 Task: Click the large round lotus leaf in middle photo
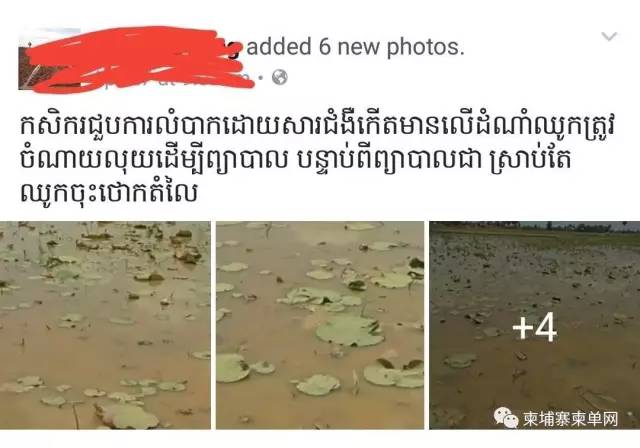pos(350,331)
